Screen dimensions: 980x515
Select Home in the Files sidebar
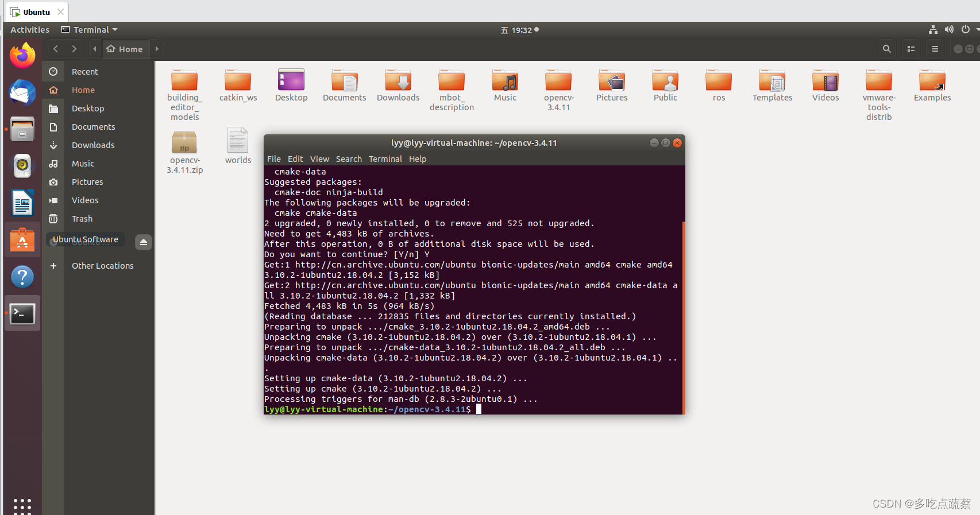[98, 90]
